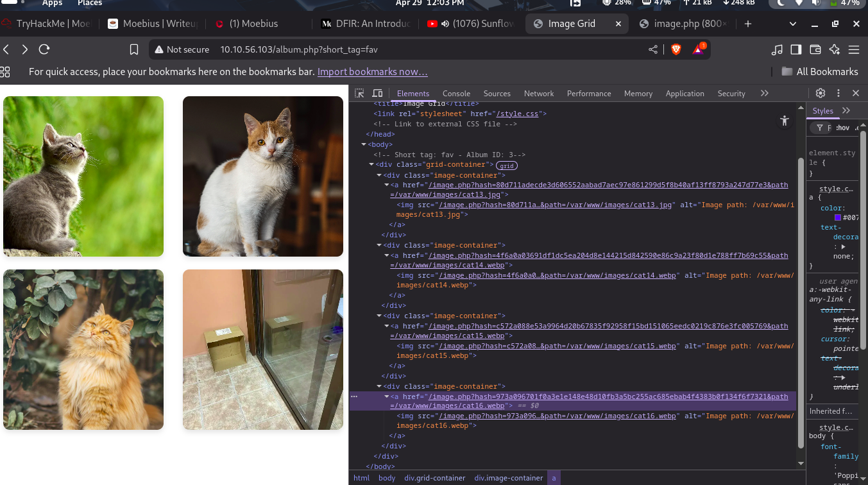Open DevTools settings gear
This screenshot has height=485, width=868.
click(x=820, y=93)
